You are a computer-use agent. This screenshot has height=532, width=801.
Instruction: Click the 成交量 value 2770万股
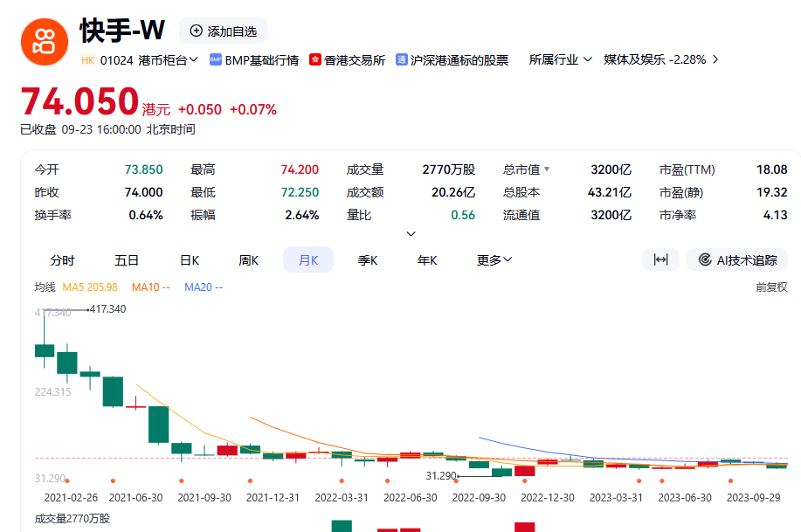pyautogui.click(x=448, y=169)
